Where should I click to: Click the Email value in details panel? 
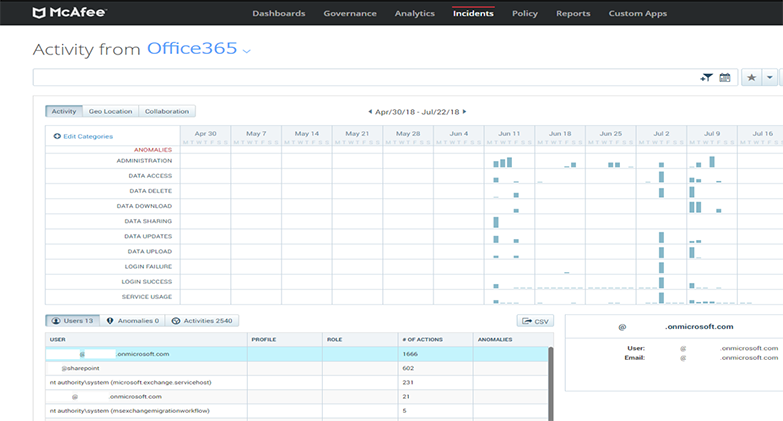point(729,358)
